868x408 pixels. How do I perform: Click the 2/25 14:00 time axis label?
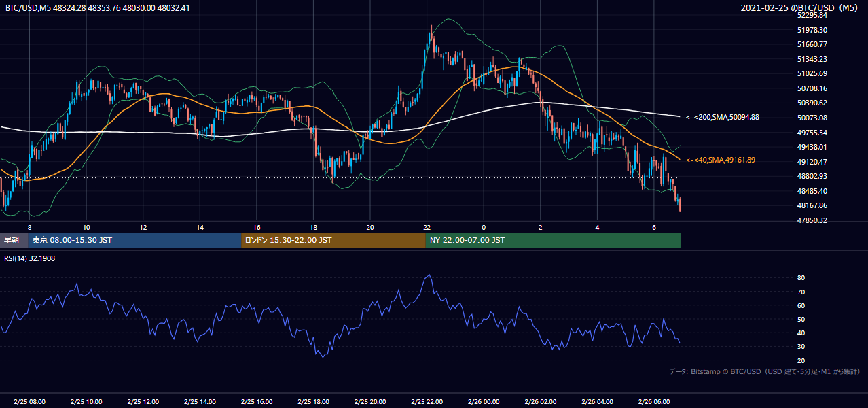pos(200,401)
